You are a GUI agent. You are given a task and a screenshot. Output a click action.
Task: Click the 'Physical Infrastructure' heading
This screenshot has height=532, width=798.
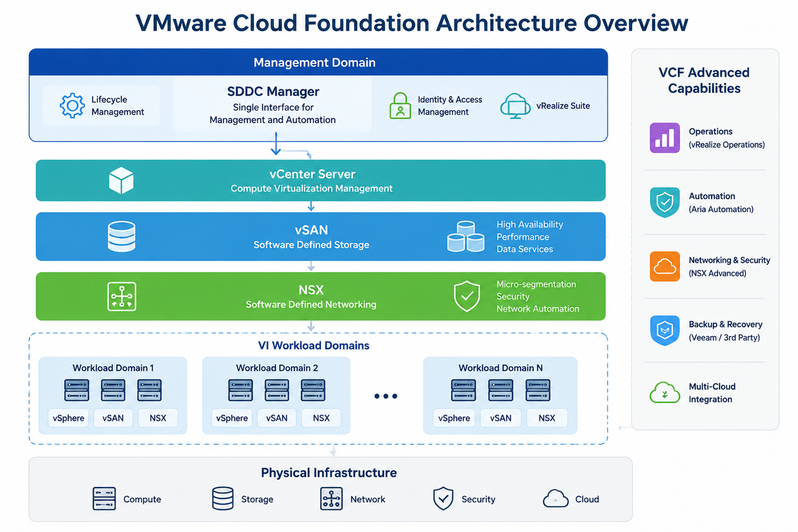coord(329,473)
